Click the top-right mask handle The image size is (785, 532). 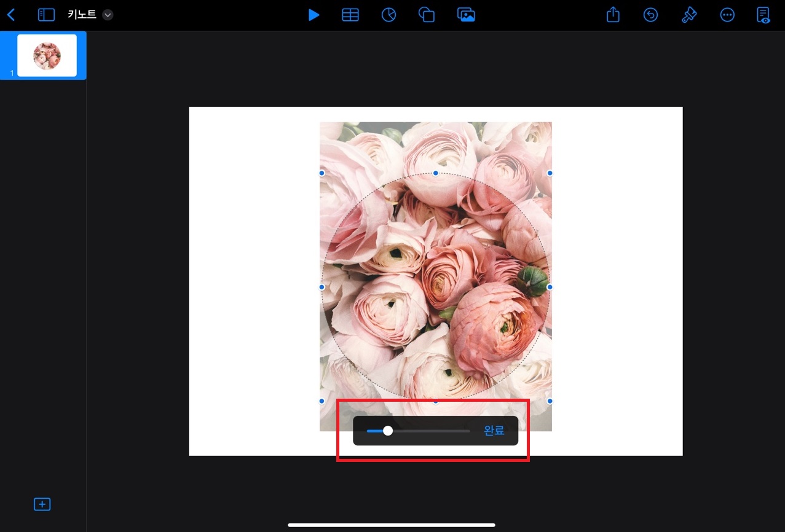(550, 173)
